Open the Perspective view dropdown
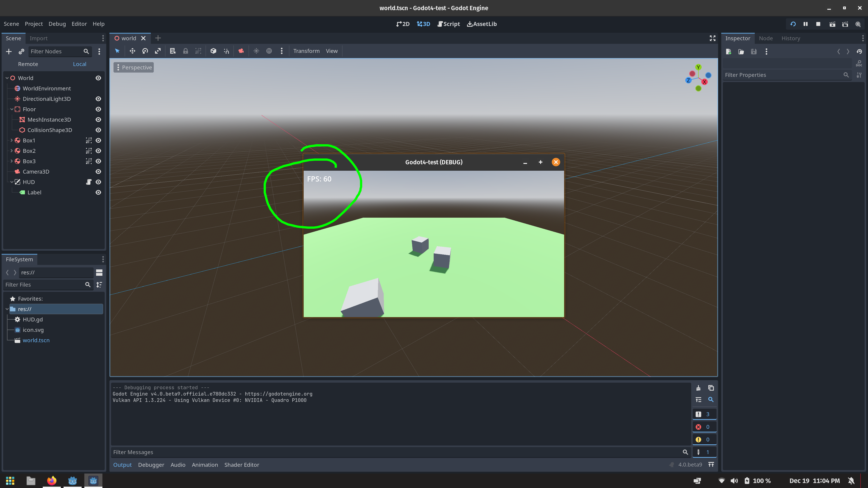This screenshot has height=488, width=868. coord(133,67)
